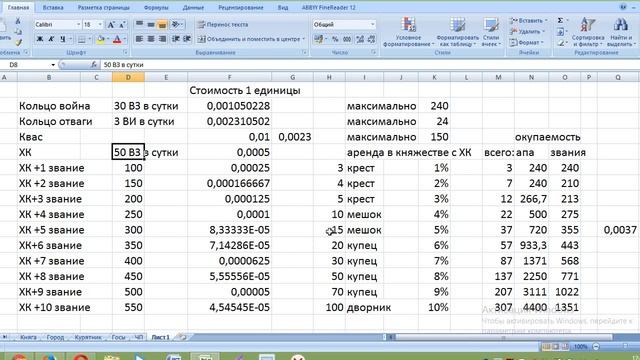Click the Cut scissors icon
Screen dimensions: 640x360
[18, 20]
